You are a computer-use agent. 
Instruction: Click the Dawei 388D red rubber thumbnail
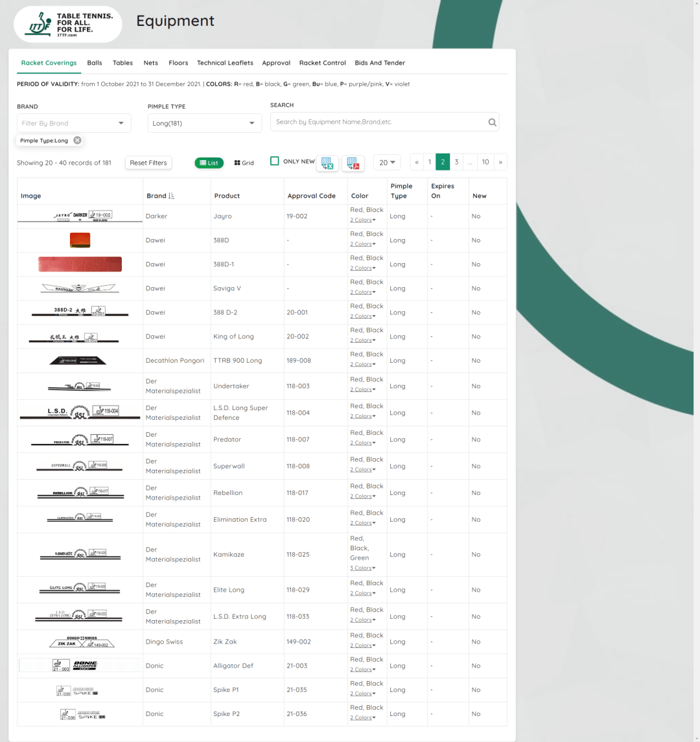[80, 240]
